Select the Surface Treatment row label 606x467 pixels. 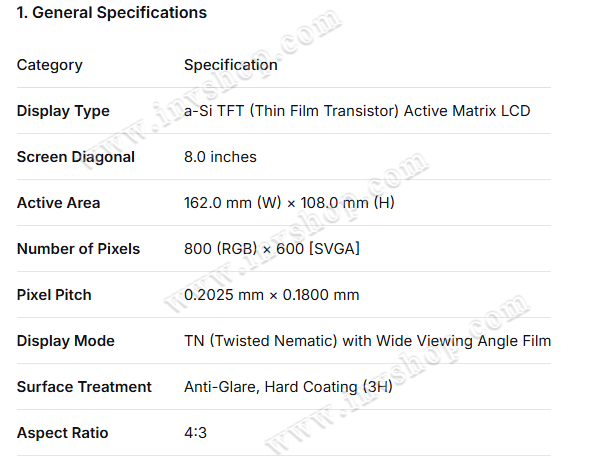(85, 387)
